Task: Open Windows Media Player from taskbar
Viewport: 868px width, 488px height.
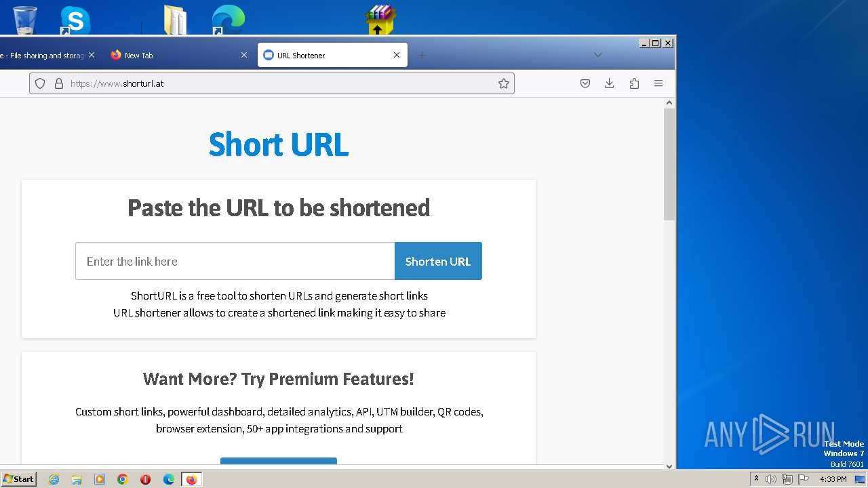Action: (x=100, y=479)
